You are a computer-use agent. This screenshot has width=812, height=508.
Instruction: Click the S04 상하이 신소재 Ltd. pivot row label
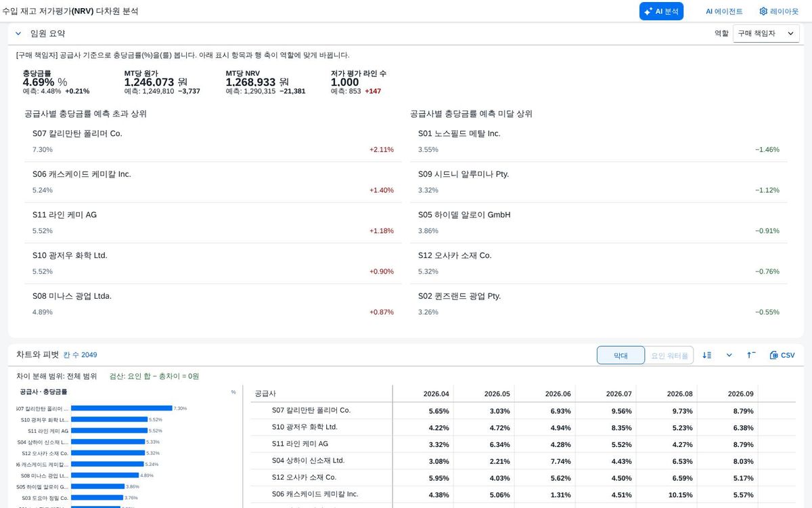(308, 461)
